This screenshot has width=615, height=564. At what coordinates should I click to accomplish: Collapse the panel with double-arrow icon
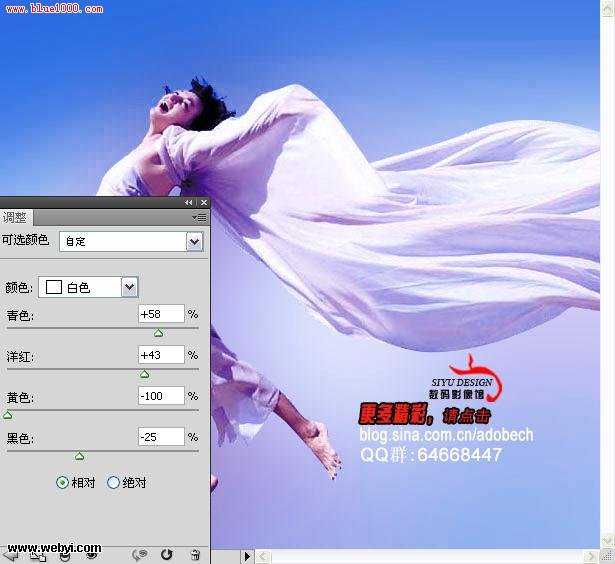tap(189, 202)
